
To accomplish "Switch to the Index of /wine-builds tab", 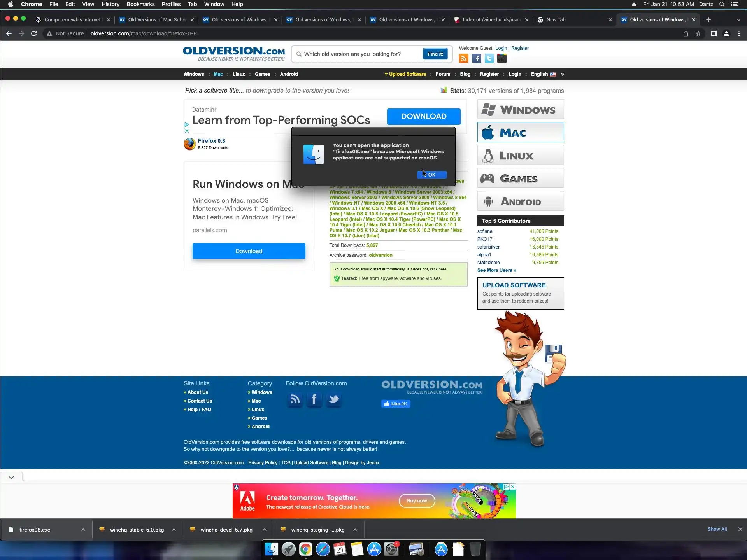I will pos(491,20).
